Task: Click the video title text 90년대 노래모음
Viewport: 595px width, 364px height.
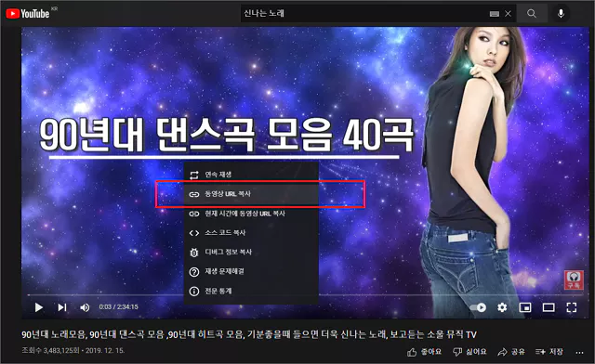Action: 248,334
